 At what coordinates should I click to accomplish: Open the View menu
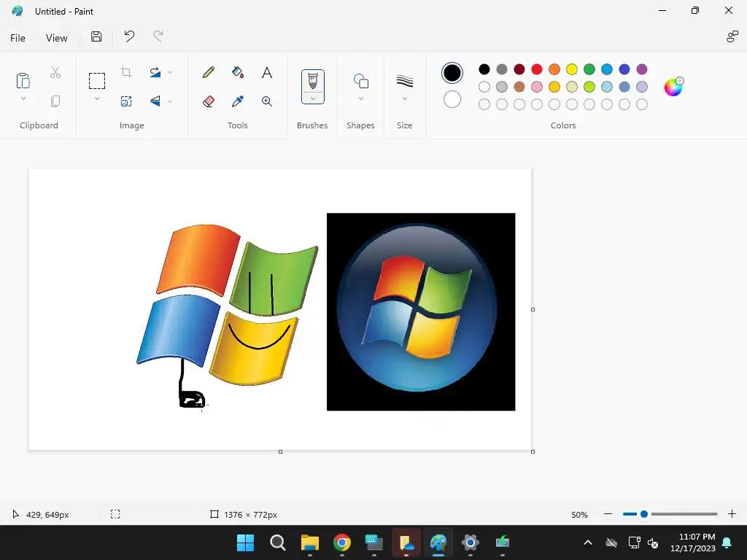(x=57, y=38)
